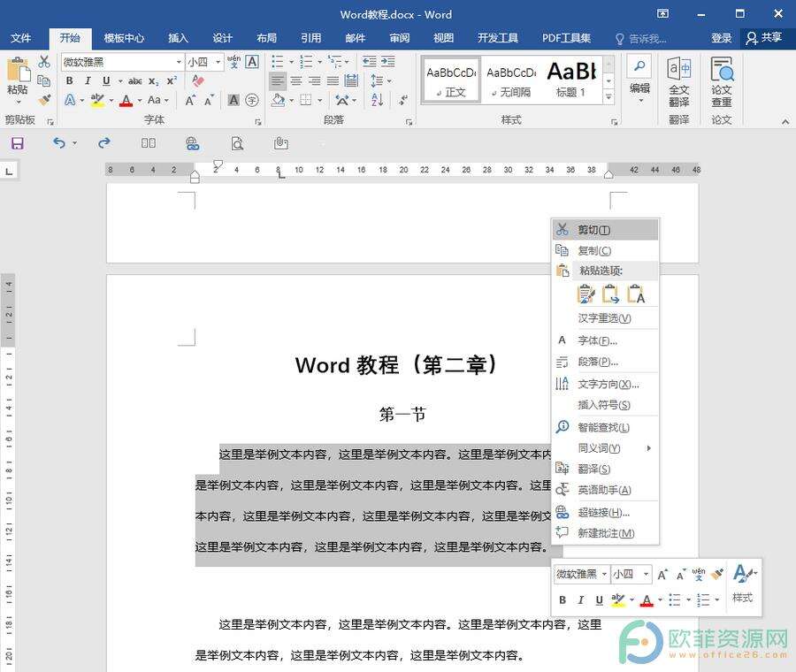Clear all formatting with the eraser icon
This screenshot has width=796, height=672.
click(198, 80)
